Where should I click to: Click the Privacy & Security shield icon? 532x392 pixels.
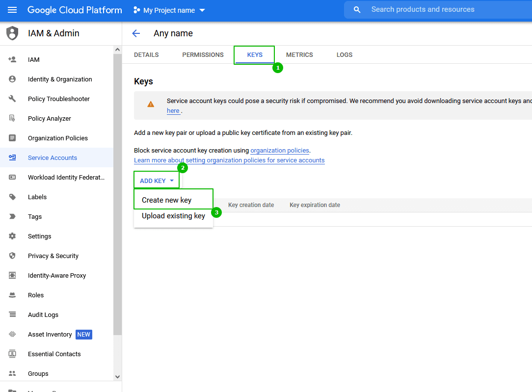point(12,256)
